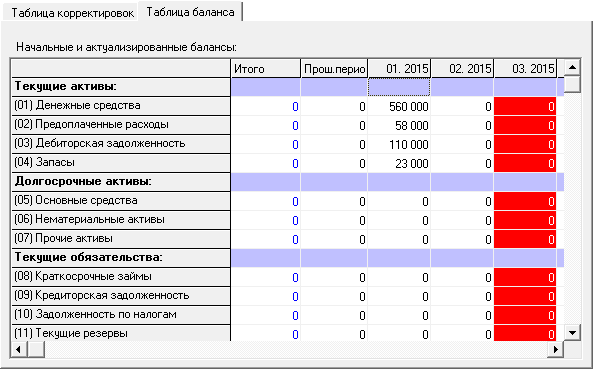Click the 02. 2015 column header

click(x=462, y=69)
